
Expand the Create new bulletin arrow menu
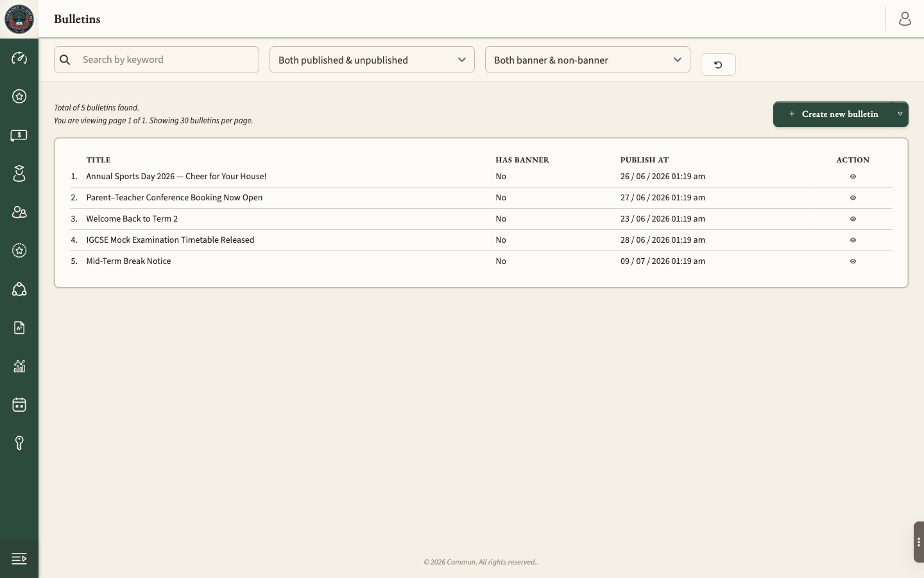click(x=900, y=114)
